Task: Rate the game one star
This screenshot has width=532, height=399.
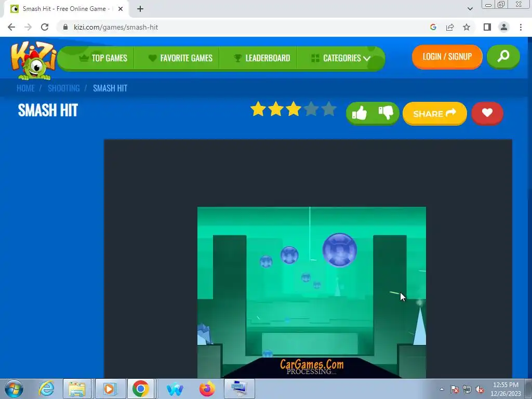Action: coord(258,109)
